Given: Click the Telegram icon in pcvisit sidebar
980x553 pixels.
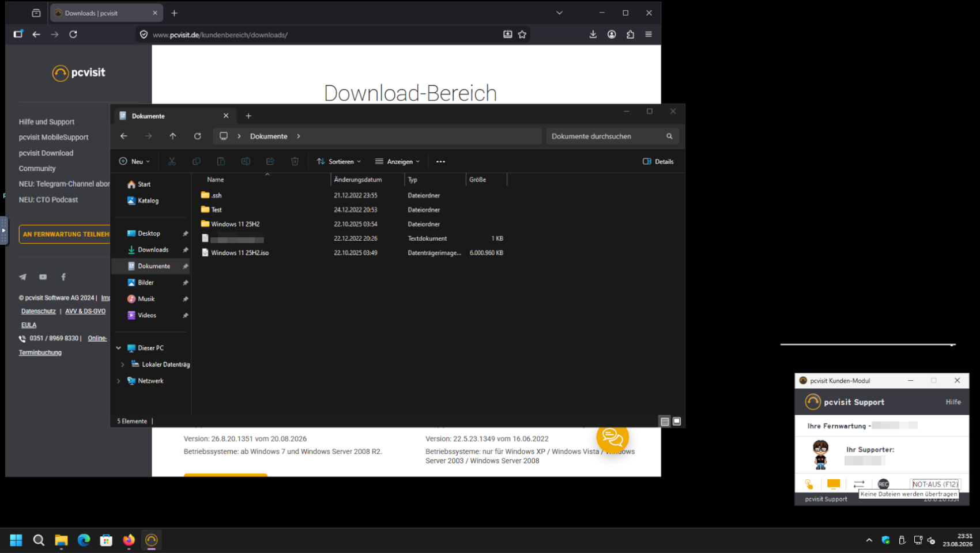Looking at the screenshot, I should 22,277.
